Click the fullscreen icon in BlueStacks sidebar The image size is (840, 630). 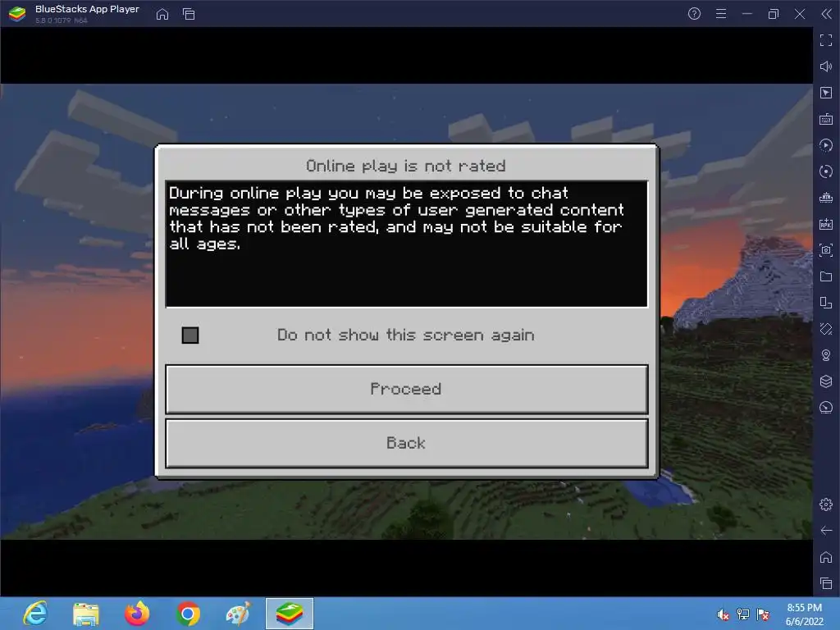pos(825,40)
